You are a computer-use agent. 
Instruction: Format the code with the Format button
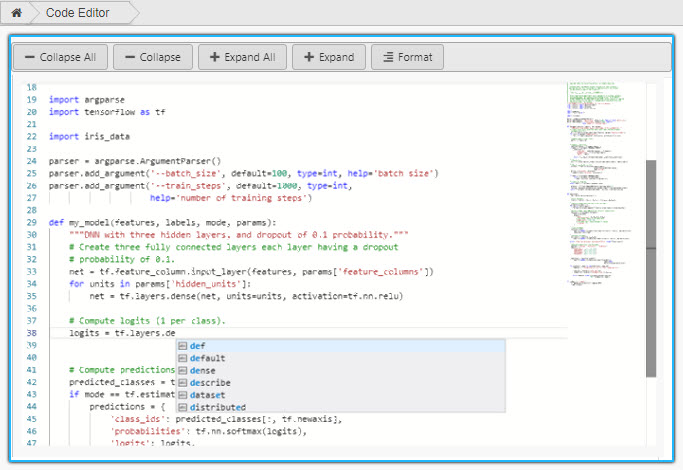coord(407,57)
